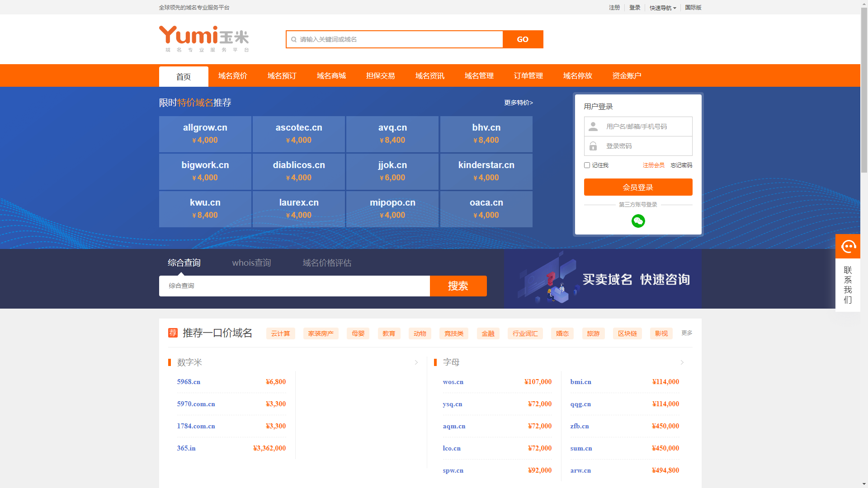Click the lock icon in password field
The image size is (868, 488).
[x=593, y=146]
